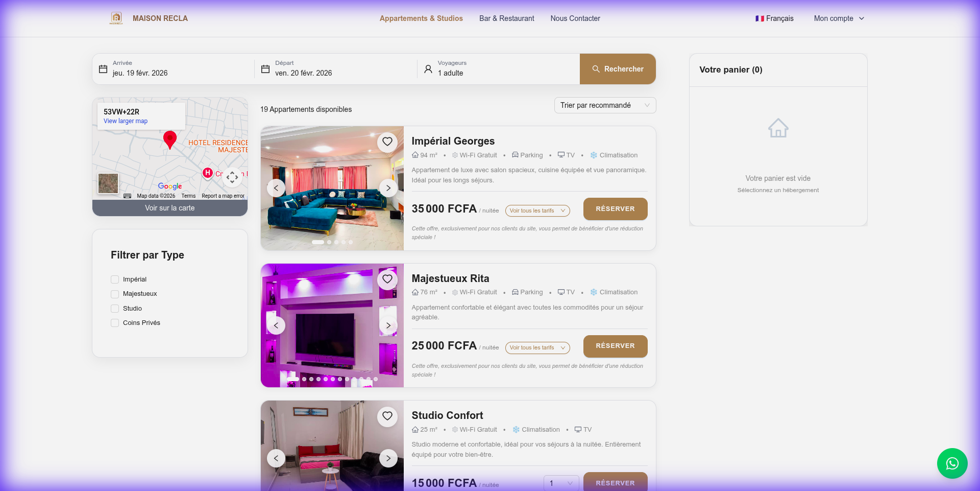
Task: Show next photo of Studio Confort
Action: [388, 458]
